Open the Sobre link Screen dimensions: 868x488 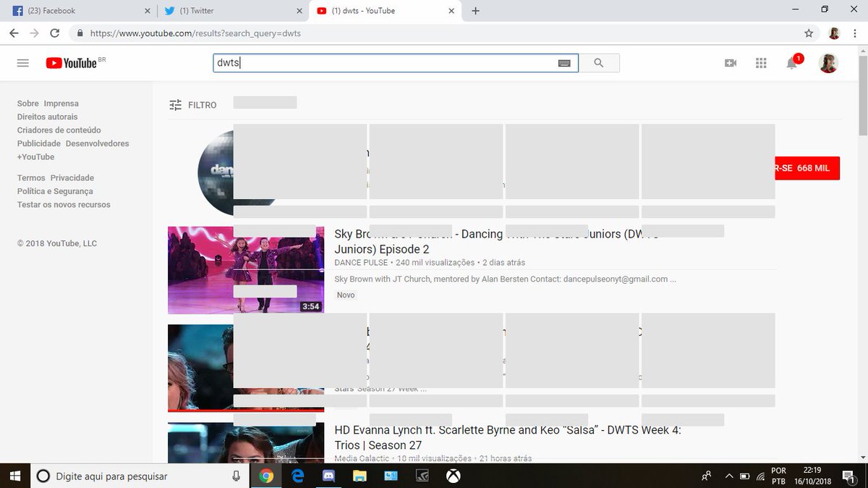(x=28, y=104)
